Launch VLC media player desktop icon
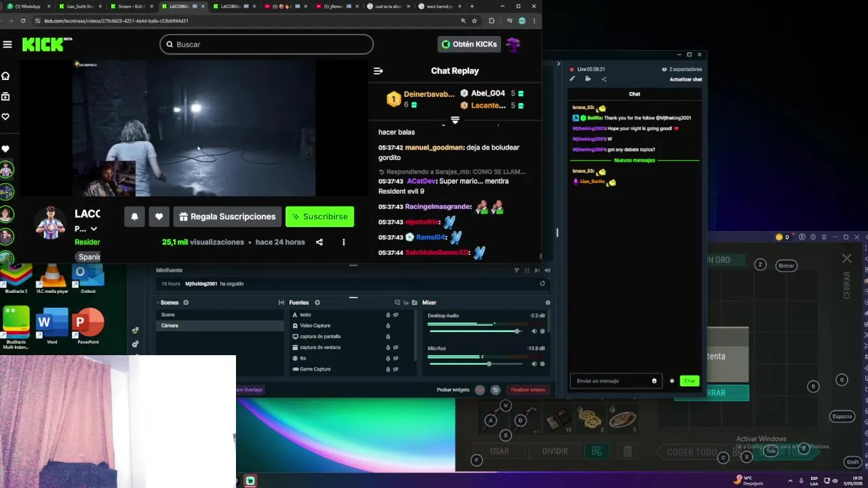The image size is (868, 488). [52, 279]
